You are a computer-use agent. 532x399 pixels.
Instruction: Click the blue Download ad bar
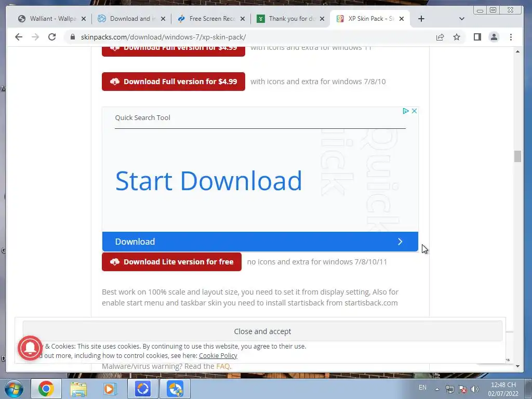tap(260, 242)
